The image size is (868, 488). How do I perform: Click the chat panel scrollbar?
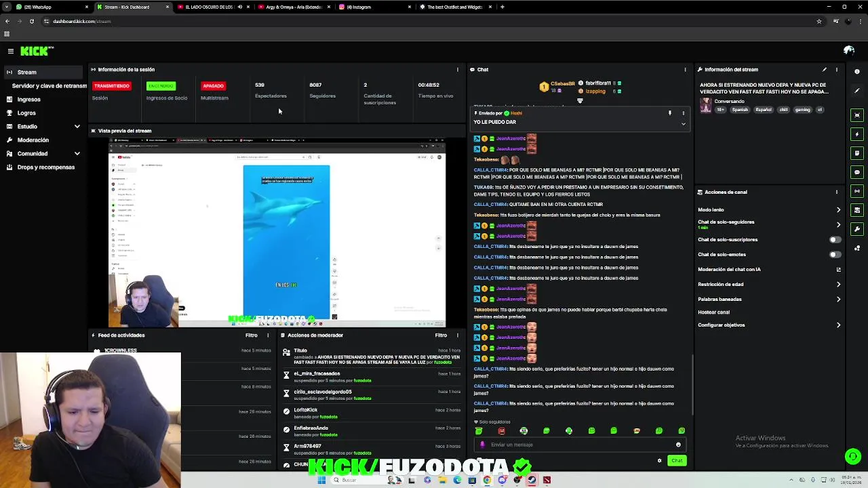tap(692, 385)
